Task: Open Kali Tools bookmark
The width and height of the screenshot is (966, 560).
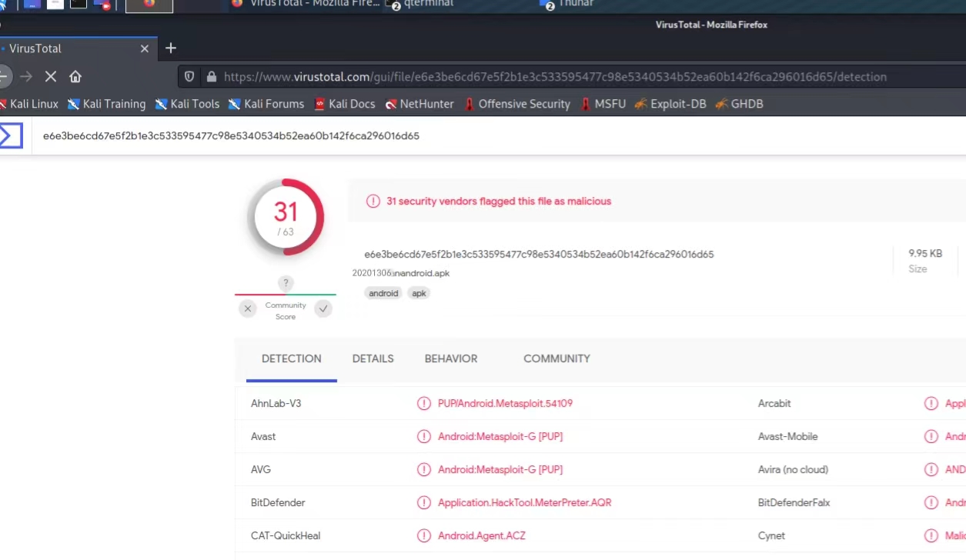Action: point(187,104)
